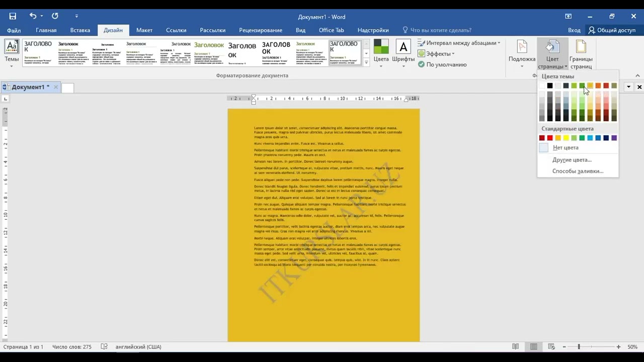
Task: Zoom in with the plus button
Action: (618, 347)
